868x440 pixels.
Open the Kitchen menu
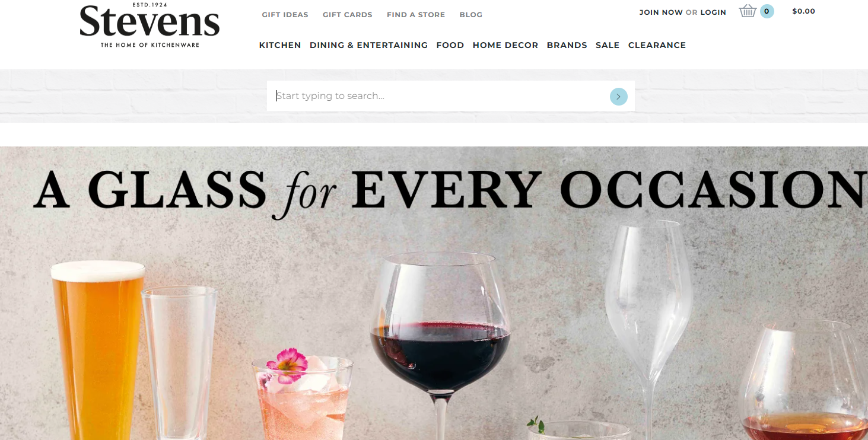280,45
